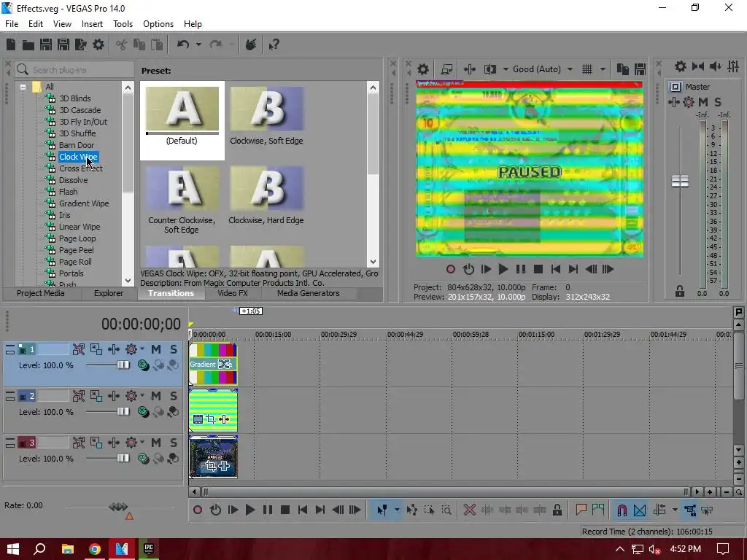The height and width of the screenshot is (560, 747).
Task: Open the Split Screen View icon in the preview
Action: tap(490, 69)
